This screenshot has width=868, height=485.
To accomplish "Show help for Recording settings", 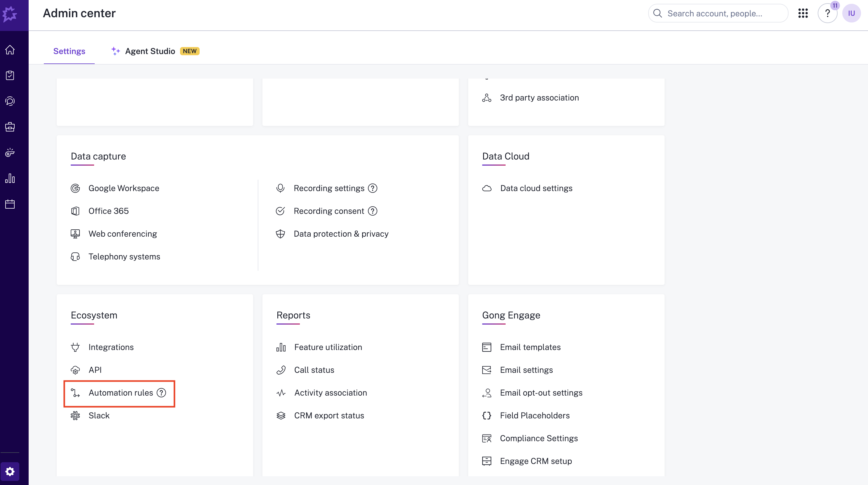I will tap(373, 188).
